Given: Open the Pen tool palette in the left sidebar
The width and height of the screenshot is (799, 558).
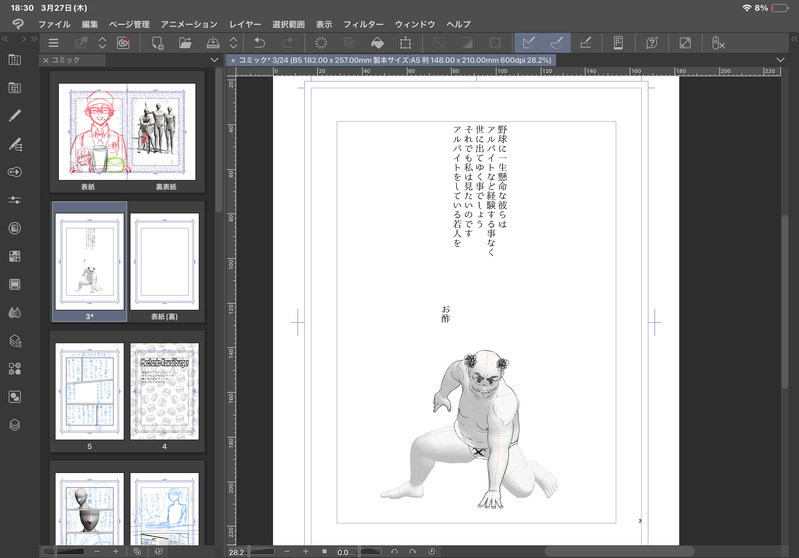Looking at the screenshot, I should [15, 116].
